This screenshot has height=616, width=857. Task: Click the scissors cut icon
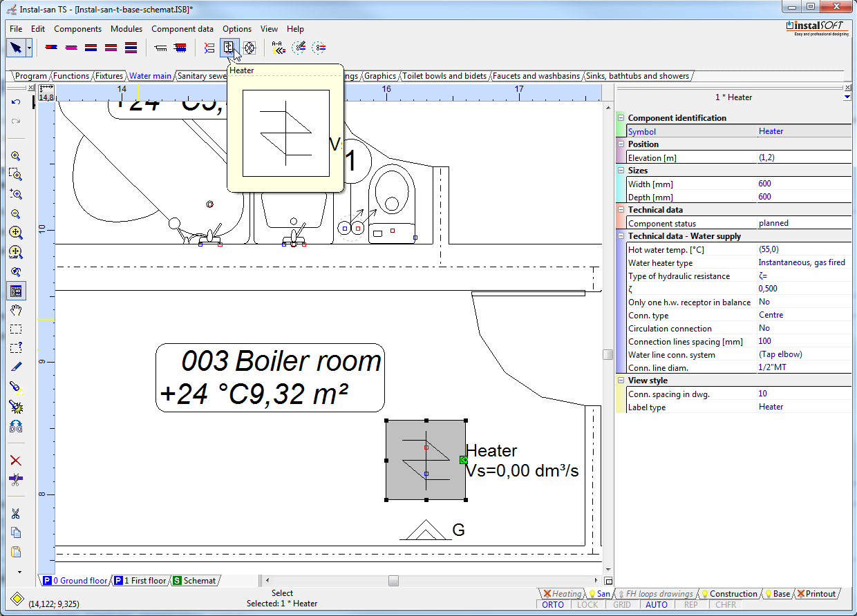click(x=16, y=514)
